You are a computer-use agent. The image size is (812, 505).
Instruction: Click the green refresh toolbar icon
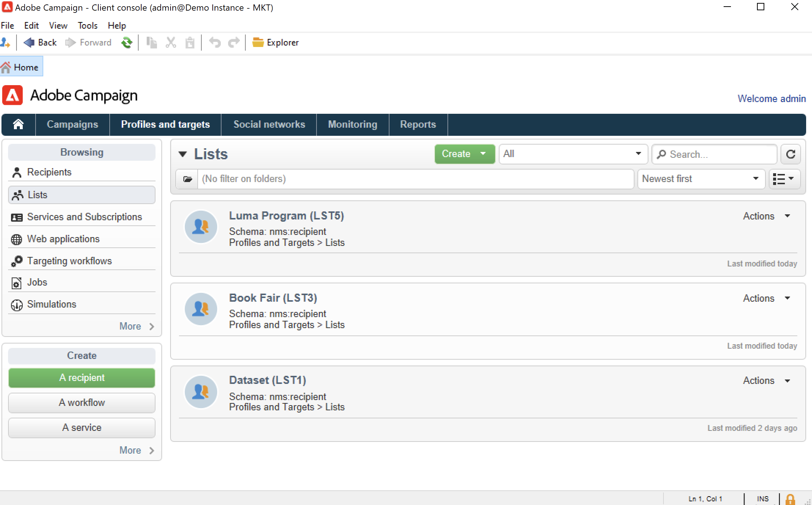127,43
